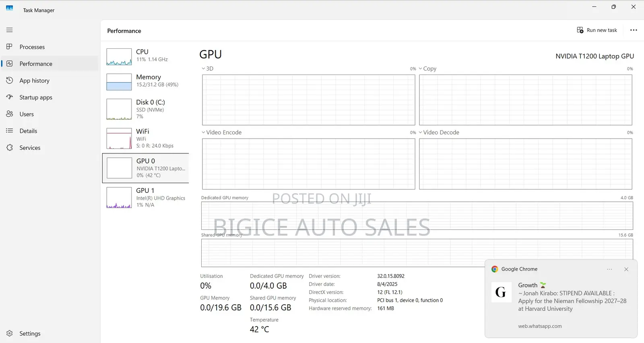The height and width of the screenshot is (343, 644).
Task: Select the Disk 0 (C:) entry
Action: 146,109
